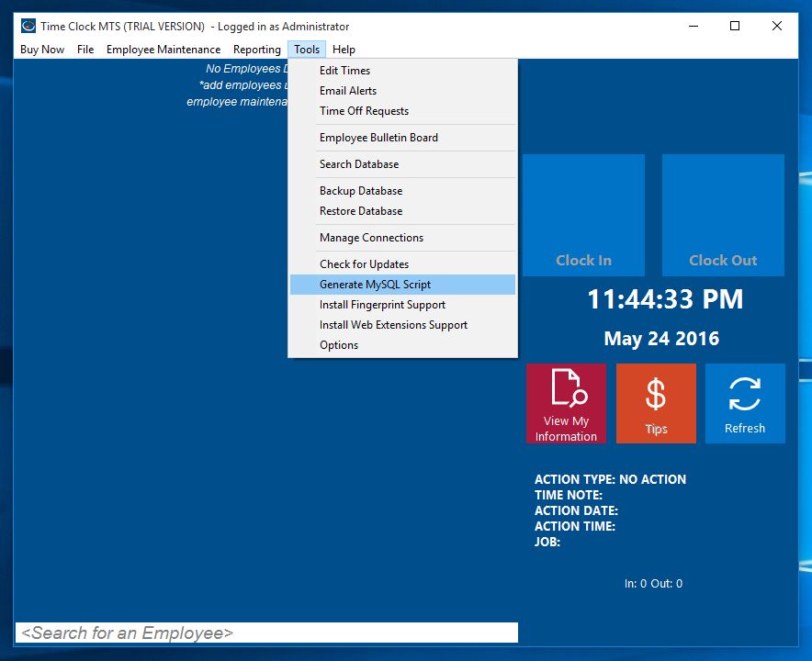This screenshot has height=661, width=812.
Task: Open the Tips dollar tile
Action: 656,403
